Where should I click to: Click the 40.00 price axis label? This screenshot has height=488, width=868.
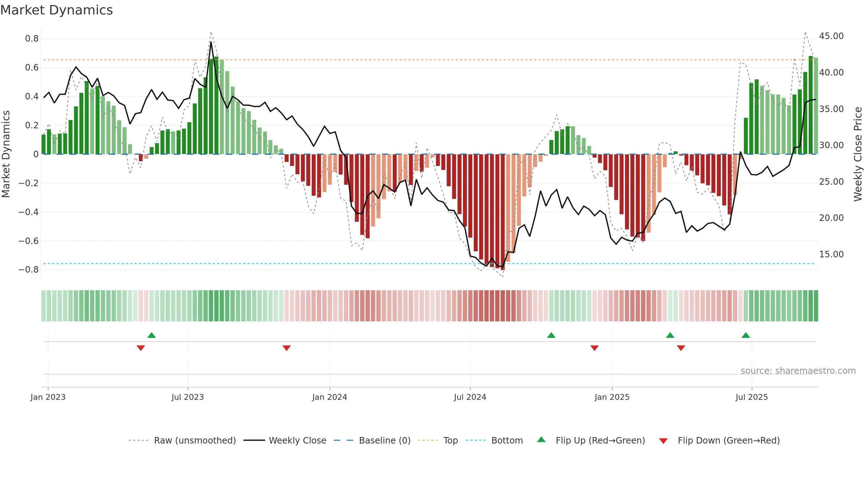click(x=831, y=73)
